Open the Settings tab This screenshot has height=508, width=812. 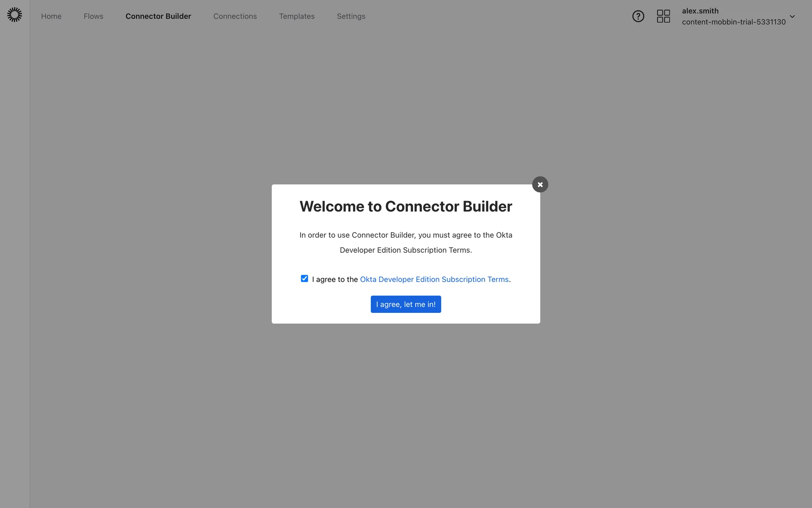tap(351, 17)
